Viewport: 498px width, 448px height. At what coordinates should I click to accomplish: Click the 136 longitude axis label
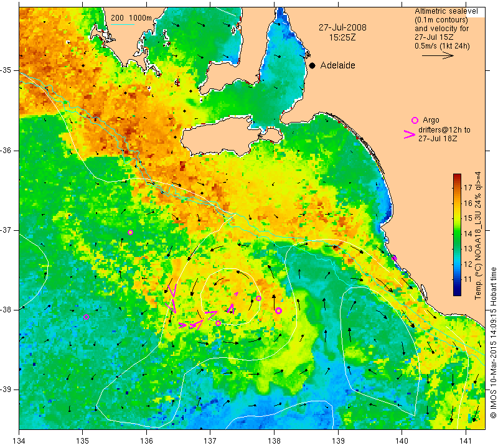tap(146, 441)
